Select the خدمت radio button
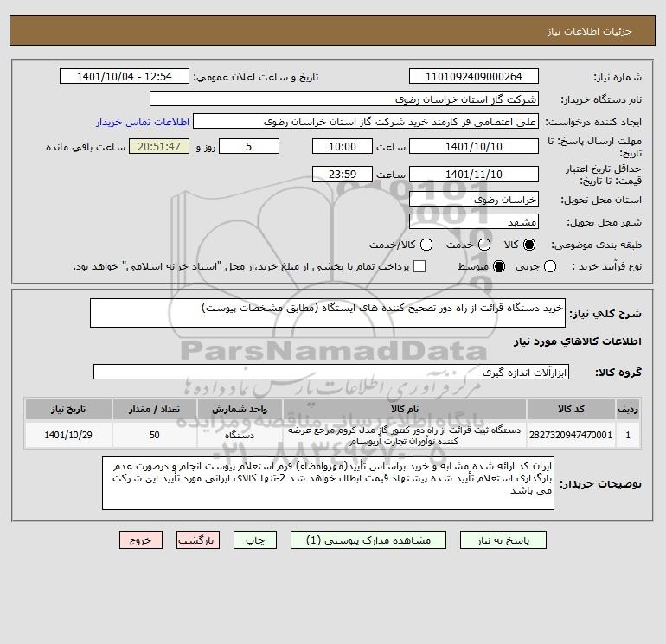 (484, 245)
